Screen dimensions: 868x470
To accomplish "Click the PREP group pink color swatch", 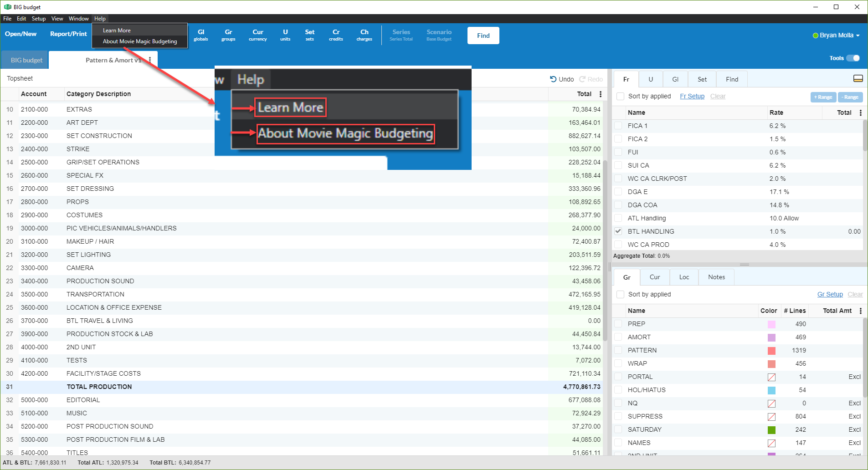I will (771, 324).
